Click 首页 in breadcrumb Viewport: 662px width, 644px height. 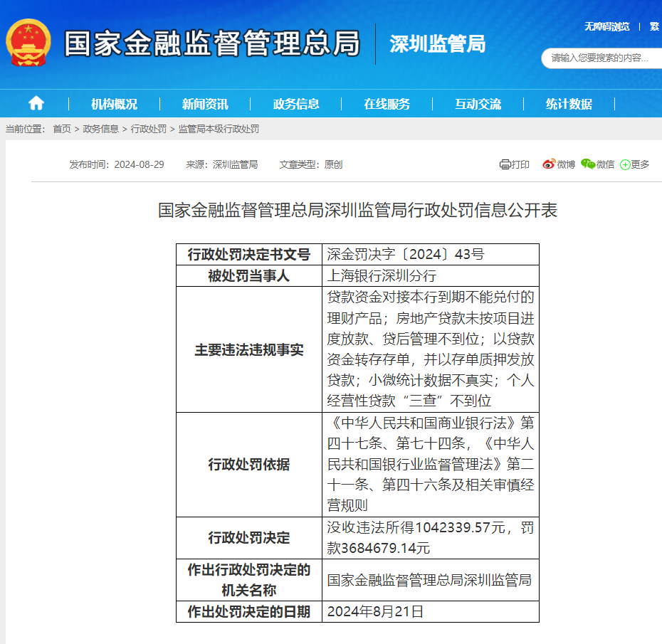(62, 129)
